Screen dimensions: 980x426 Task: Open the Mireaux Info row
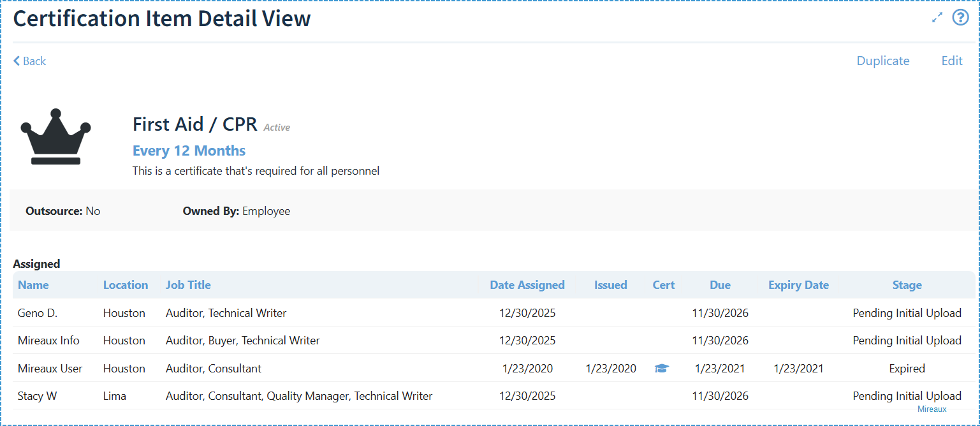(x=48, y=341)
